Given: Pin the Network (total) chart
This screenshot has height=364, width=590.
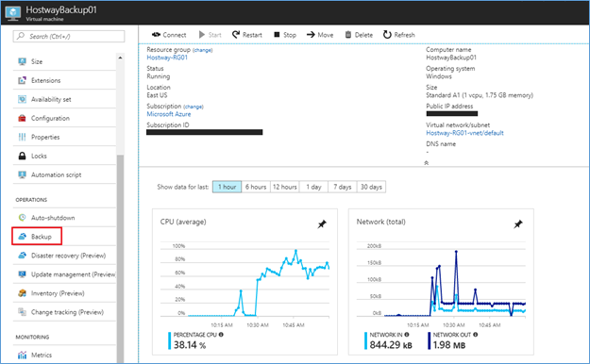Looking at the screenshot, I should pyautogui.click(x=518, y=224).
